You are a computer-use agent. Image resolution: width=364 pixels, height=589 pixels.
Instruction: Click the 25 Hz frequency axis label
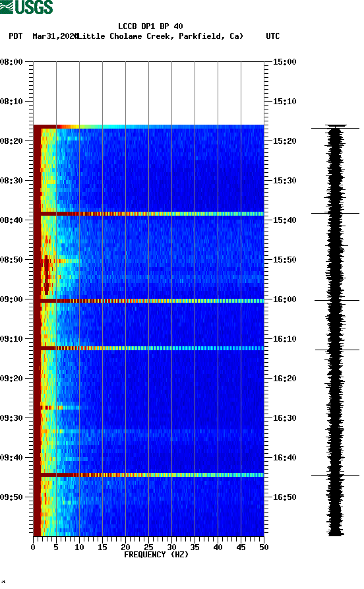tap(148, 547)
